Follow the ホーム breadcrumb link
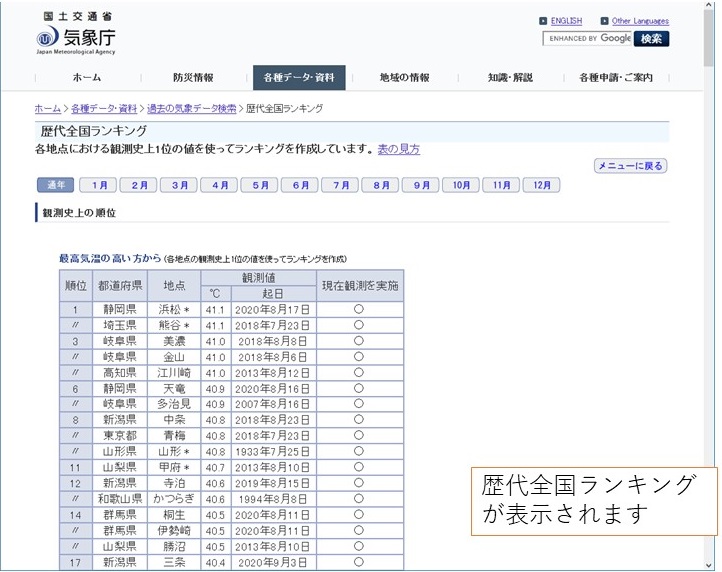 coord(48,109)
